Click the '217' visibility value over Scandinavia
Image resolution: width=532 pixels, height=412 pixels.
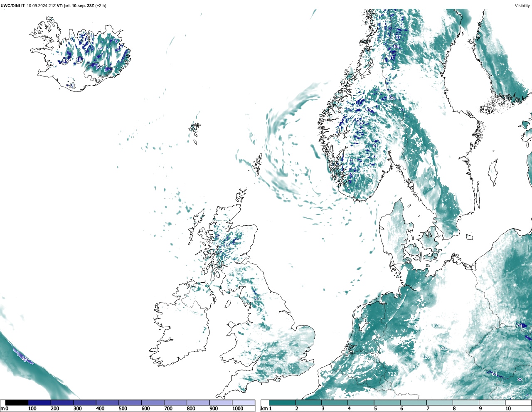coord(403,109)
